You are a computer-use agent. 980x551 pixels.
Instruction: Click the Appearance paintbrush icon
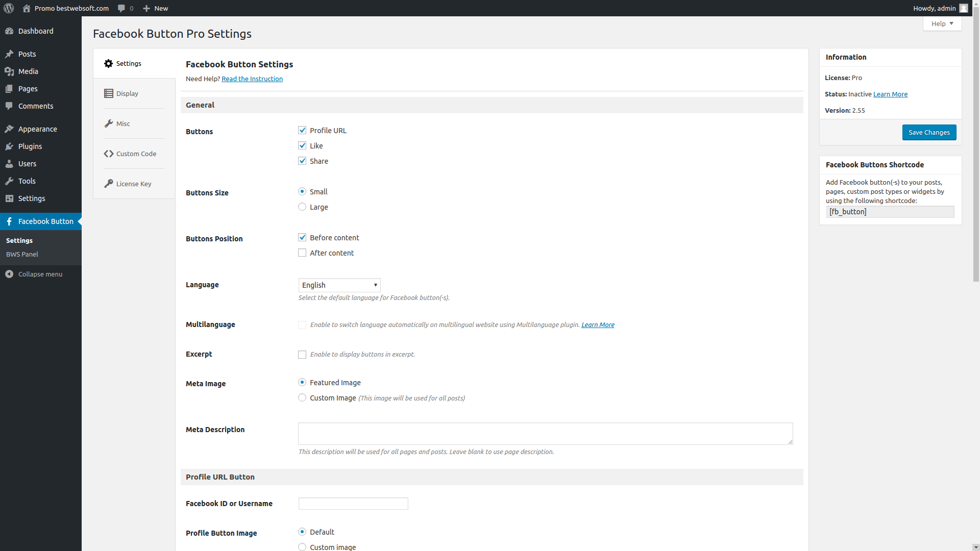pos(9,129)
